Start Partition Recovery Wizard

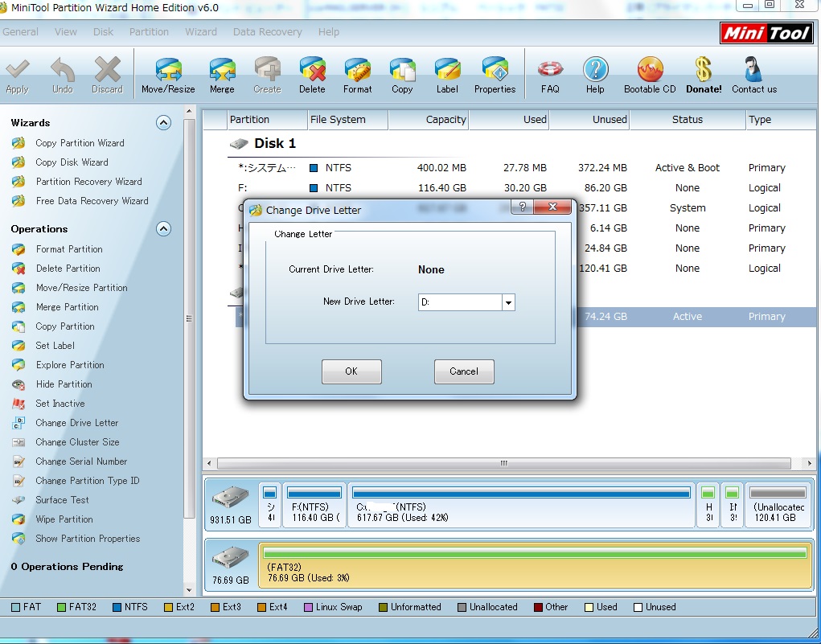click(x=88, y=182)
